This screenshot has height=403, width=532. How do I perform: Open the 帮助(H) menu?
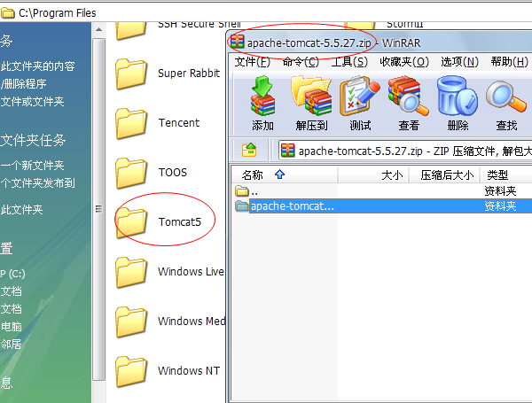509,62
